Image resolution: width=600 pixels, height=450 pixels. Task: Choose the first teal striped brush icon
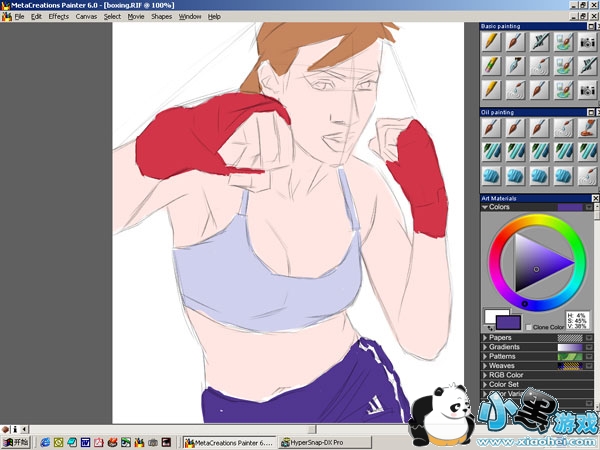(491, 151)
